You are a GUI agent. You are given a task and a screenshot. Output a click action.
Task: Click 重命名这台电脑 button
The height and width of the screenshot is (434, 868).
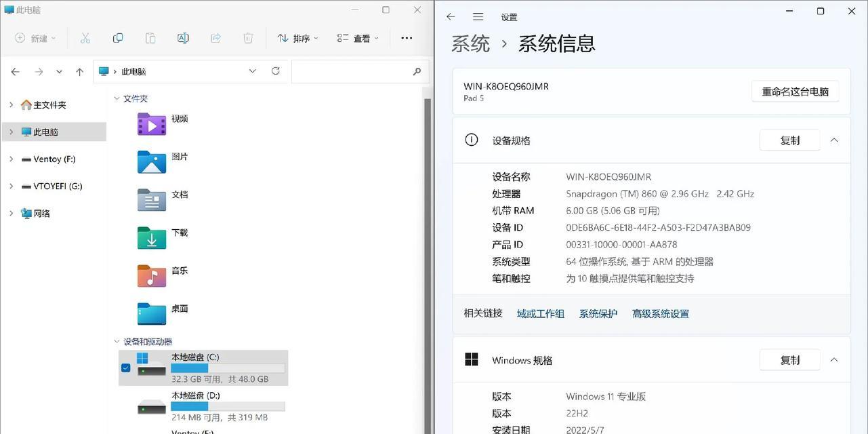(795, 92)
